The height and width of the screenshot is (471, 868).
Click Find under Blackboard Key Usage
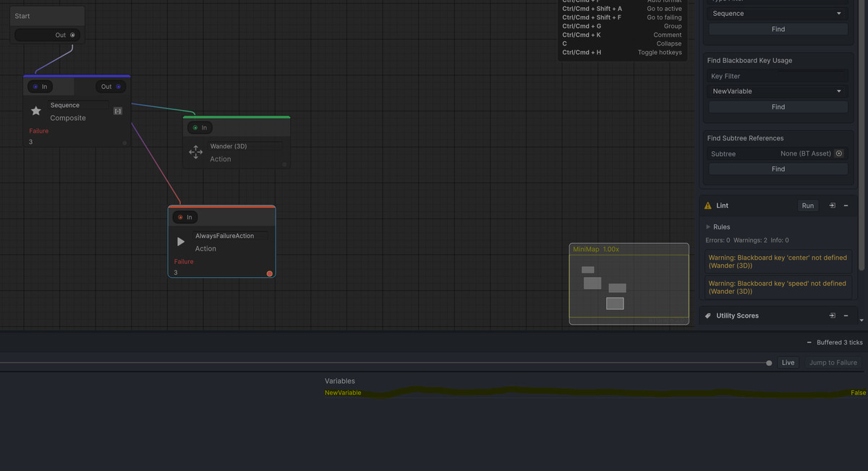(778, 107)
